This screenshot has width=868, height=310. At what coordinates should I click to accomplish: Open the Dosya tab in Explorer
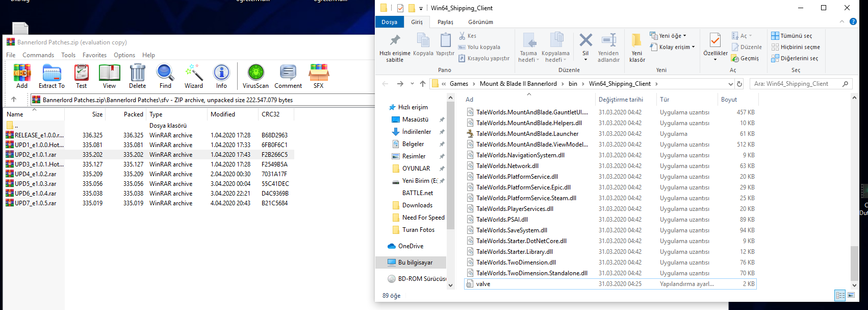click(x=389, y=22)
